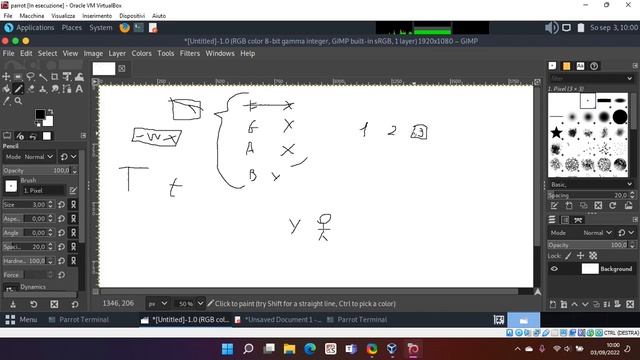This screenshot has height=360, width=640.
Task: Select the Pencil tool
Action: click(18, 89)
